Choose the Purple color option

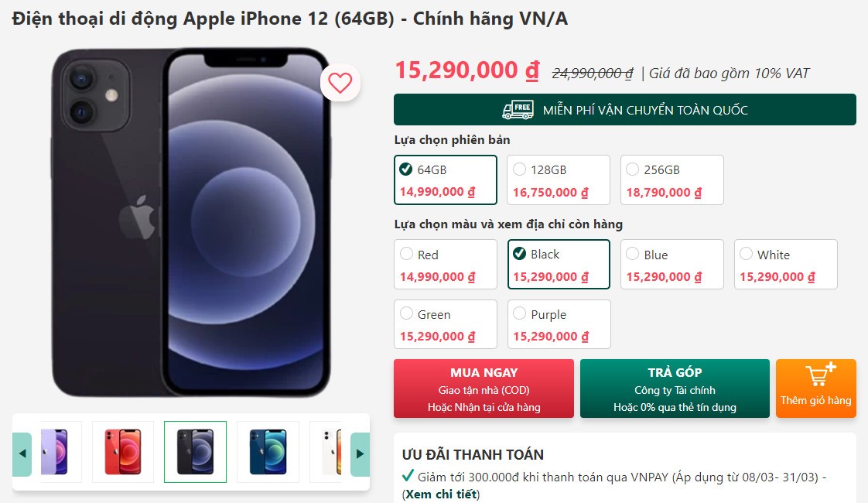point(559,324)
